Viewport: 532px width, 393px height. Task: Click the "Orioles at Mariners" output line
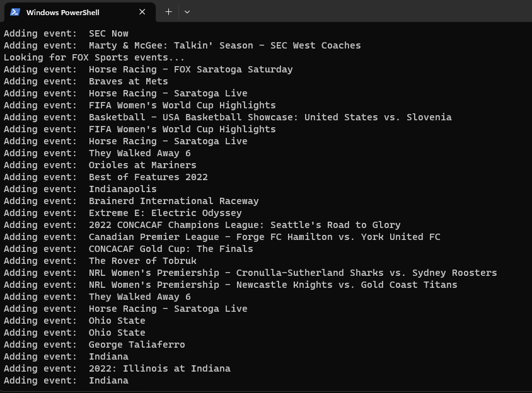pos(142,165)
